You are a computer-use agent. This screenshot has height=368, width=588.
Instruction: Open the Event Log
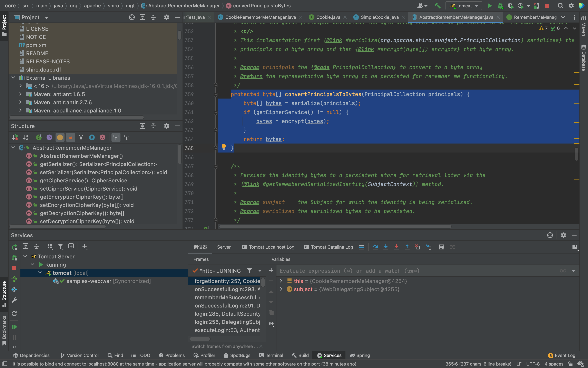tap(562, 355)
